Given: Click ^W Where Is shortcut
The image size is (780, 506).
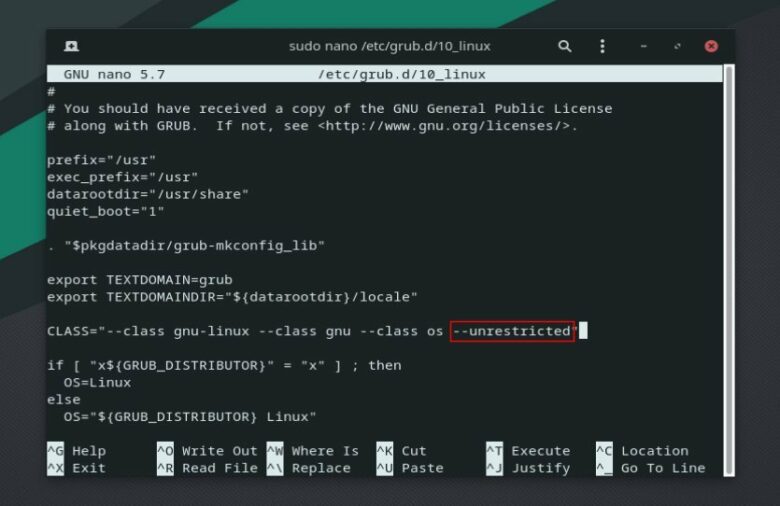Looking at the screenshot, I should (312, 451).
